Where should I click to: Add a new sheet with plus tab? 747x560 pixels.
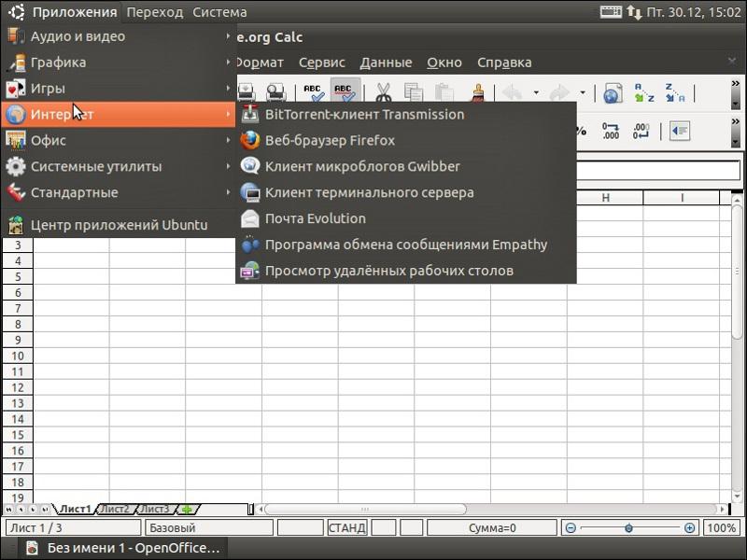pos(188,509)
